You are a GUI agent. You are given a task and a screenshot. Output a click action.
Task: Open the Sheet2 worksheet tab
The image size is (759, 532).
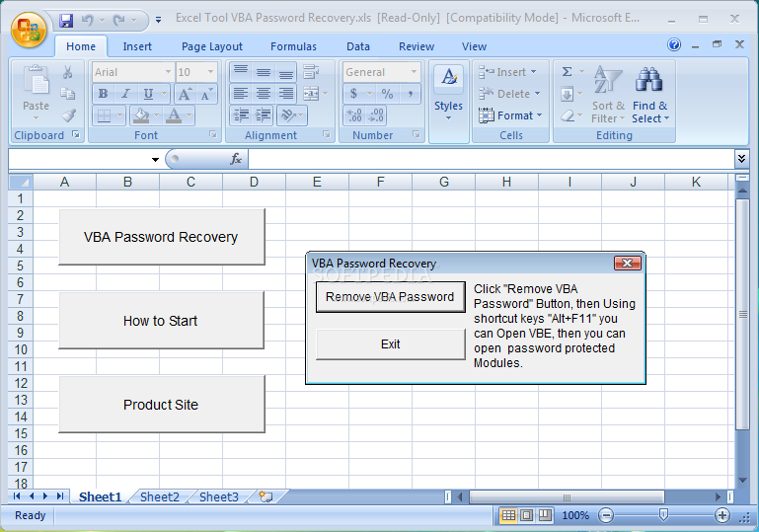159,497
